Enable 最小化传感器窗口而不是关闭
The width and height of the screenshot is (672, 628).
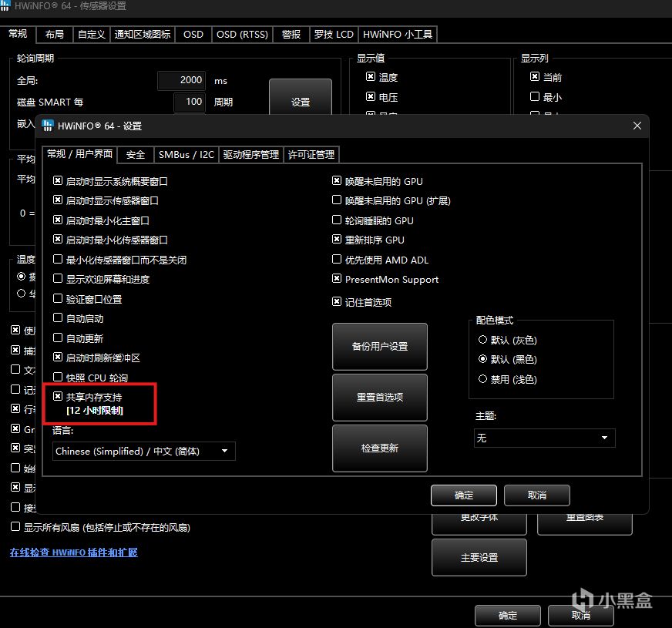(x=58, y=259)
